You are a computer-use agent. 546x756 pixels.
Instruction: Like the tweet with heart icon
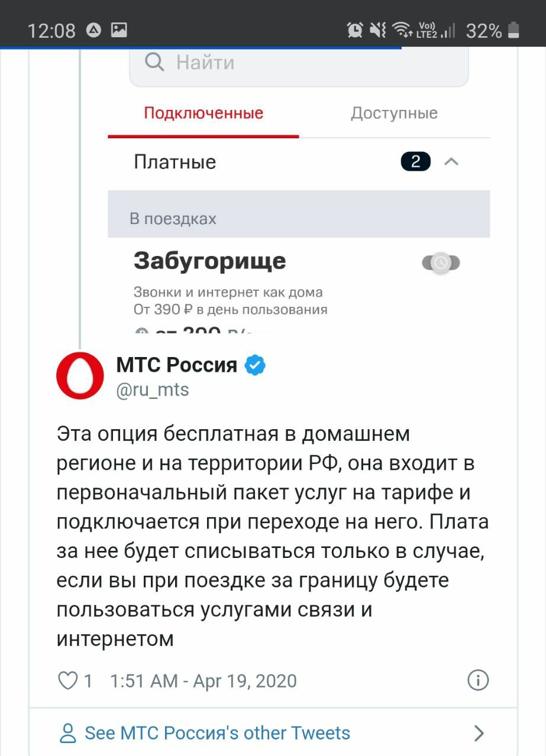tap(68, 681)
